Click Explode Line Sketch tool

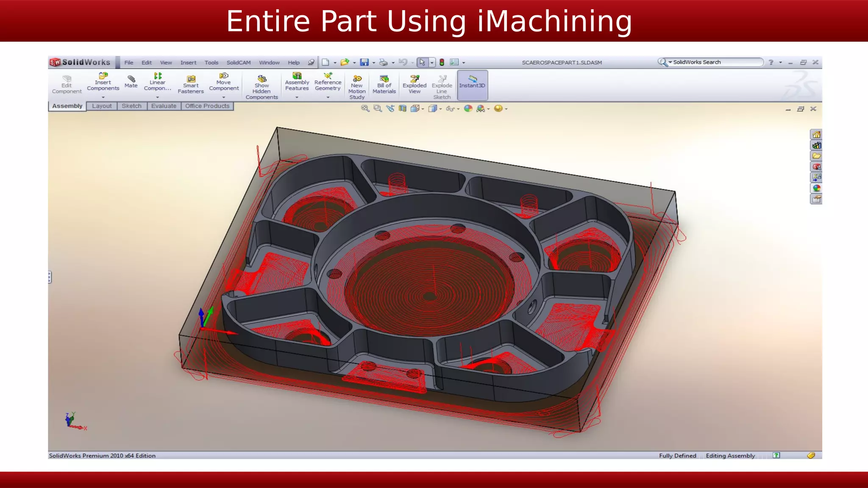pyautogui.click(x=442, y=87)
